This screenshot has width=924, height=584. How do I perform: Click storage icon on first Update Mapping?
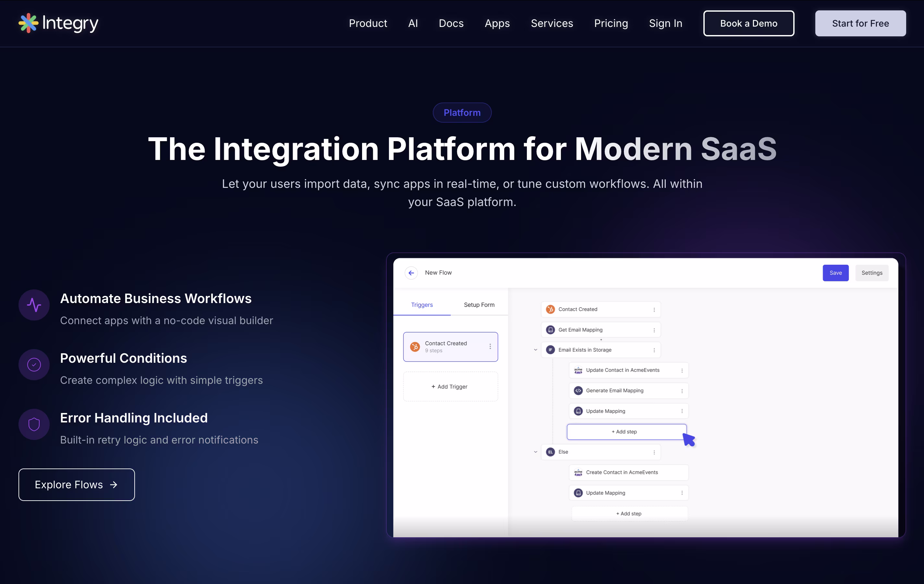(578, 411)
